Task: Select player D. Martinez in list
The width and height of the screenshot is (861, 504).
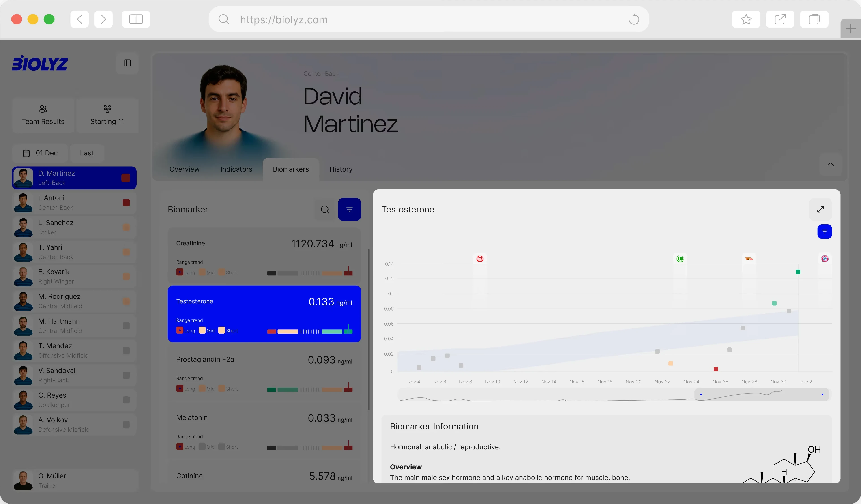Action: click(x=74, y=178)
